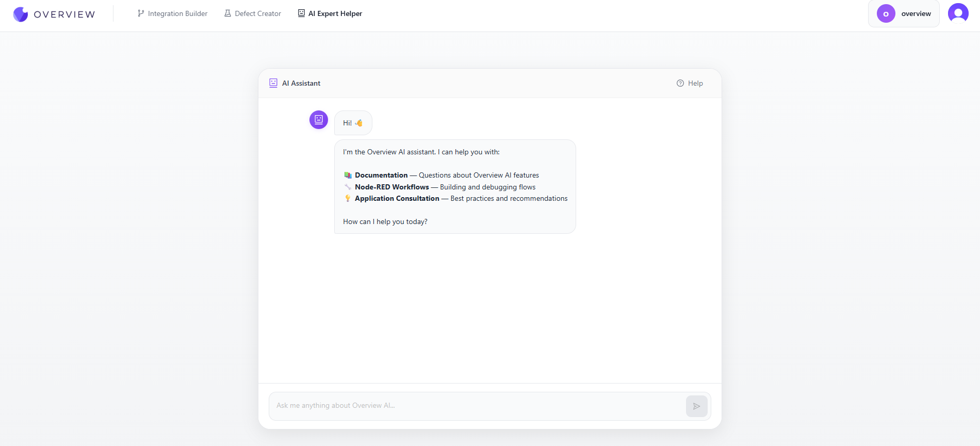980x446 pixels.
Task: Click the Overview logo icon
Action: tap(21, 14)
